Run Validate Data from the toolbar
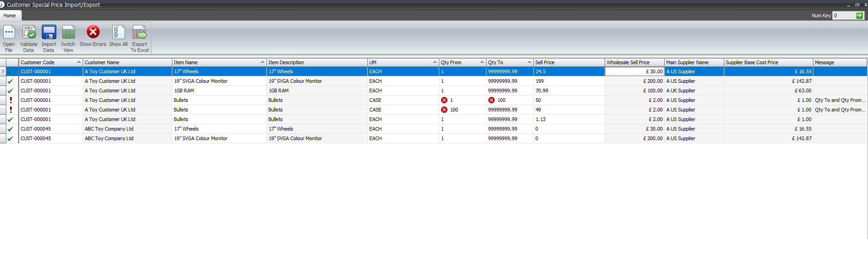This screenshot has height=258, width=868. 29,33
